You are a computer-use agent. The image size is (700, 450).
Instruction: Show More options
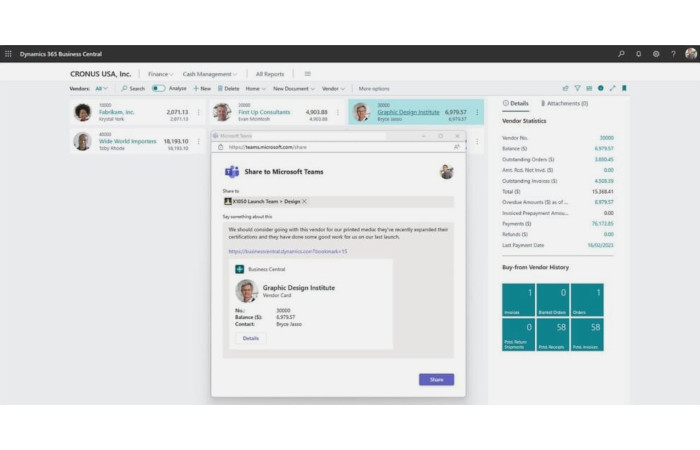click(374, 88)
